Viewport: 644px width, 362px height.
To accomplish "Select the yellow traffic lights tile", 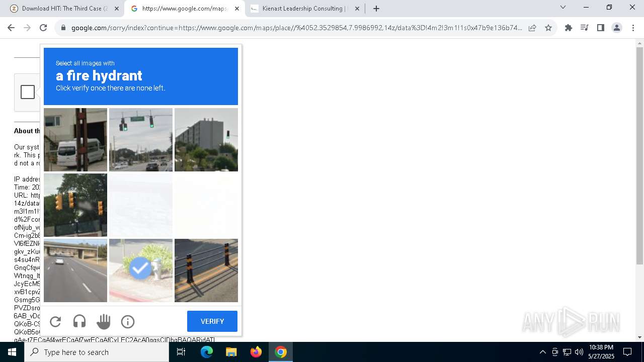I will click(x=75, y=205).
